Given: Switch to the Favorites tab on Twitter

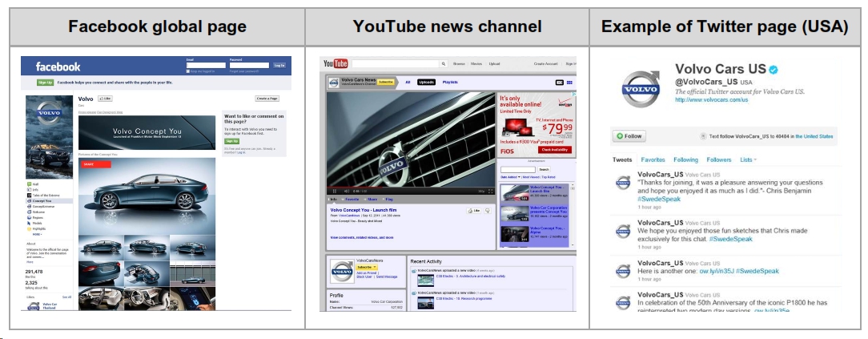Looking at the screenshot, I should (653, 159).
